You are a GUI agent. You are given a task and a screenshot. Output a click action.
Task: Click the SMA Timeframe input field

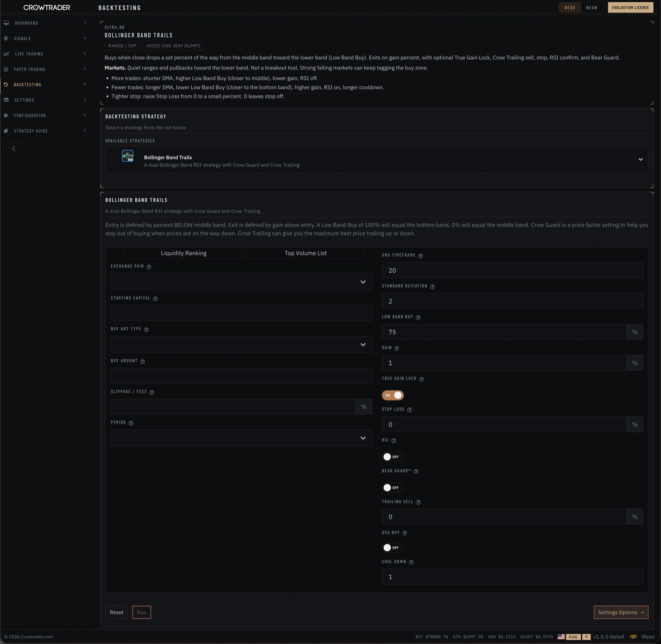click(512, 270)
